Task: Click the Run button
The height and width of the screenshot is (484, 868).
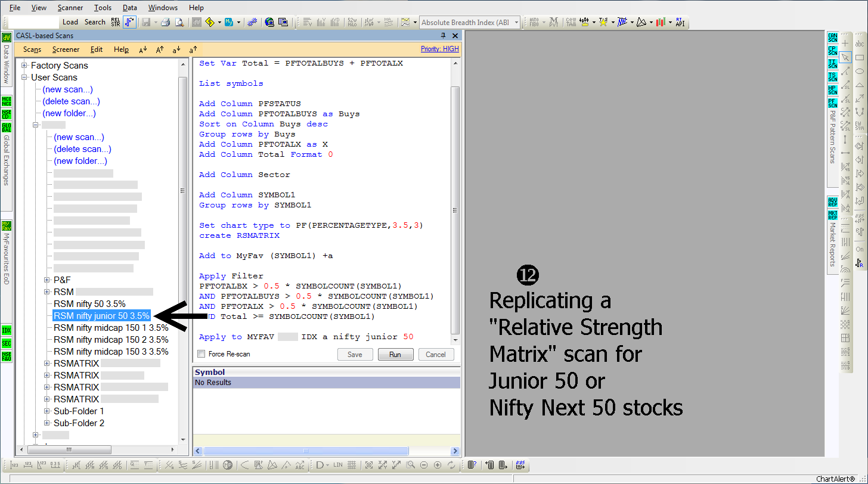Action: [395, 355]
